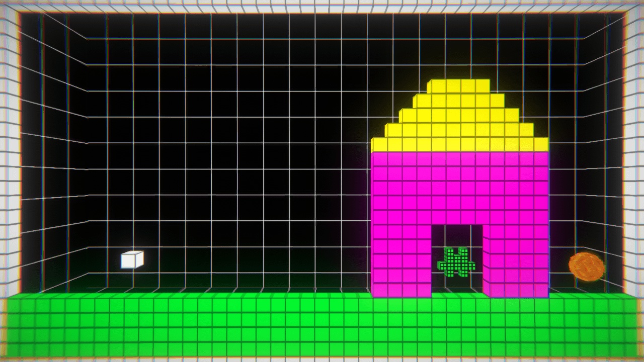Click the green floor below the orange coin
The image size is (644, 362).
586,322
